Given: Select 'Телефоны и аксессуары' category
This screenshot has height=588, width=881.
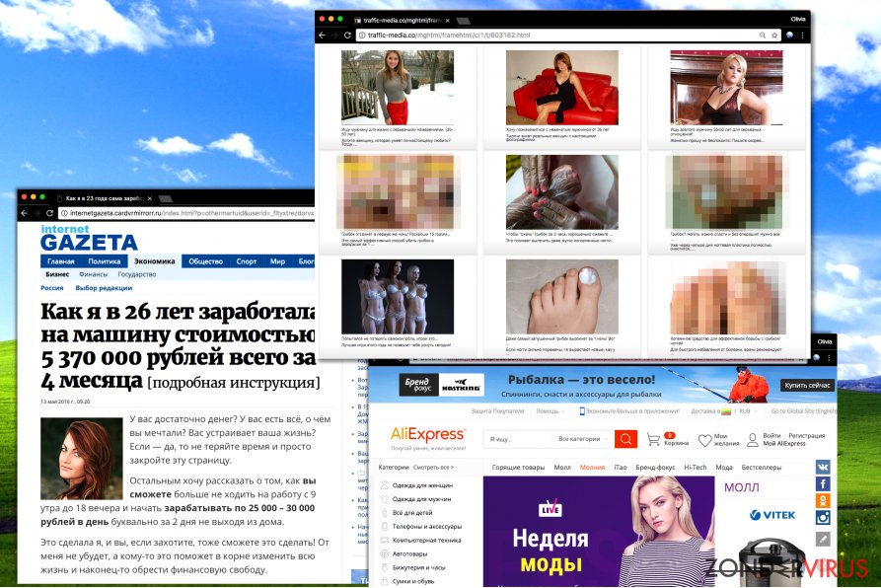Looking at the screenshot, I should [x=427, y=526].
